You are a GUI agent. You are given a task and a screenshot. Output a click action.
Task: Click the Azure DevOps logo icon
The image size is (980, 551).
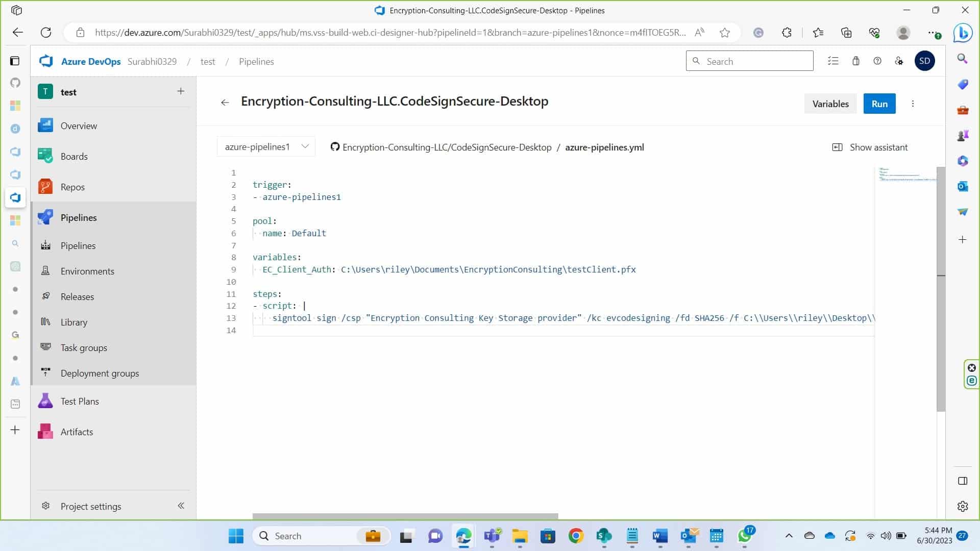(46, 61)
